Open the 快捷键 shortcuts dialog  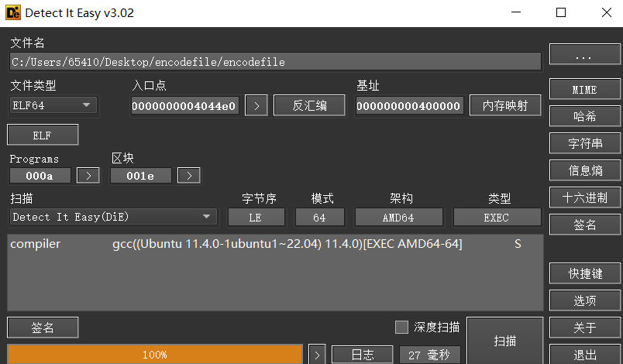[x=584, y=273]
